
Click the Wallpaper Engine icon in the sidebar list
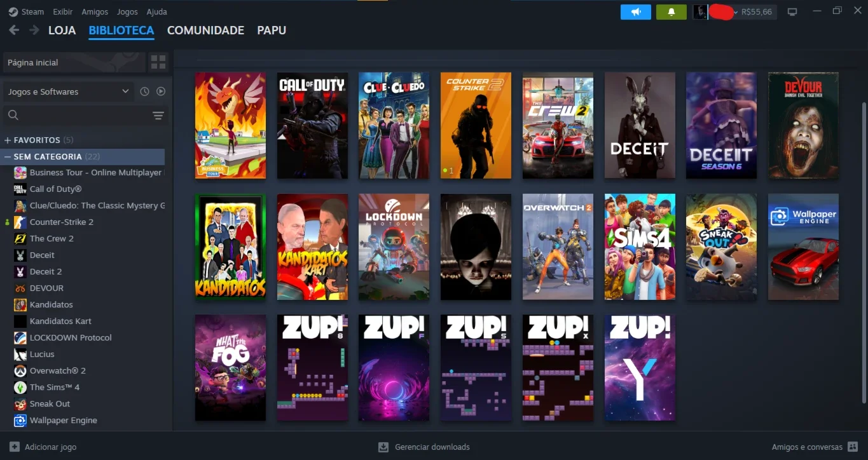[20, 420]
